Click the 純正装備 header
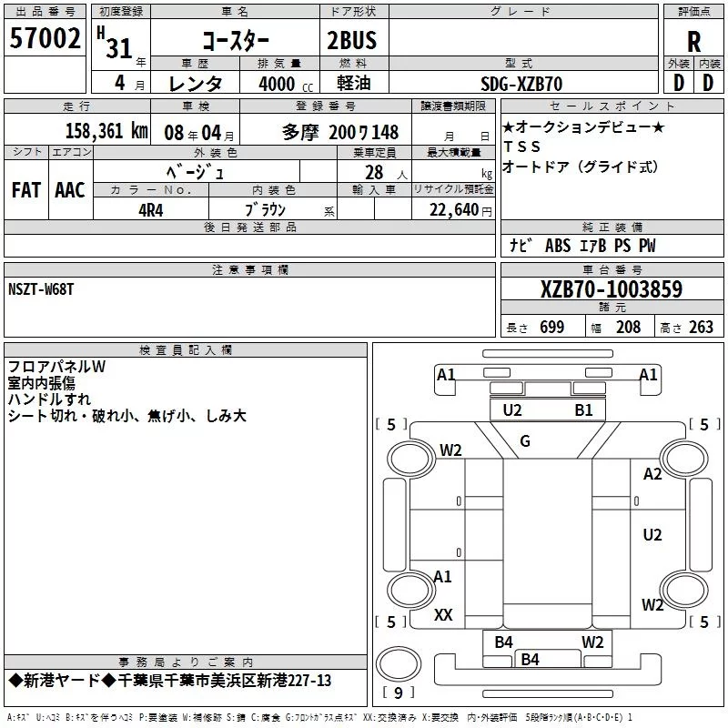This screenshot has height=728, width=728. tap(612, 227)
